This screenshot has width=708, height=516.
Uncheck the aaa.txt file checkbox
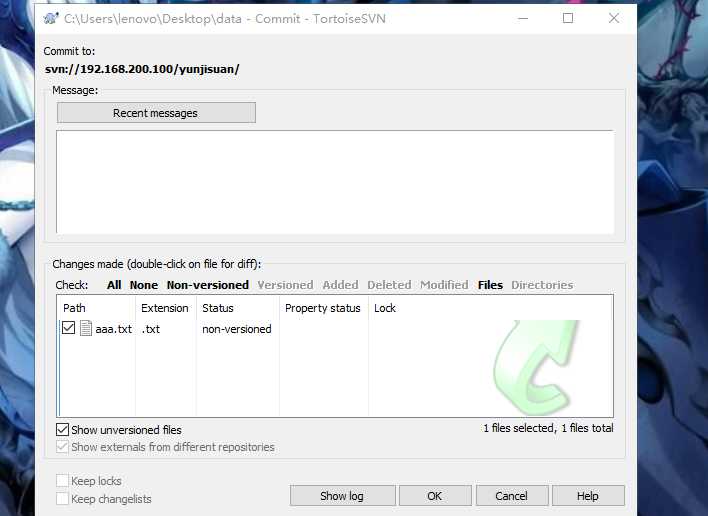tap(69, 328)
